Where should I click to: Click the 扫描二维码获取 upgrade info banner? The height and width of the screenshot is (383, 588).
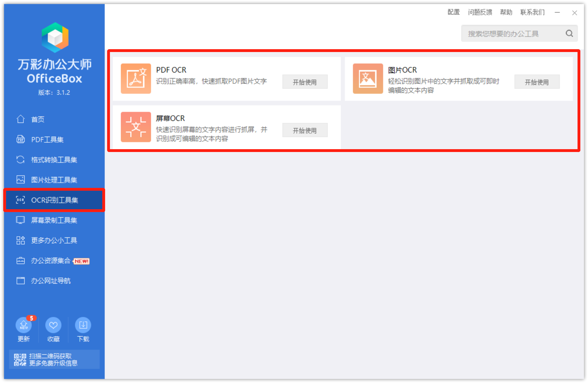coord(54,359)
